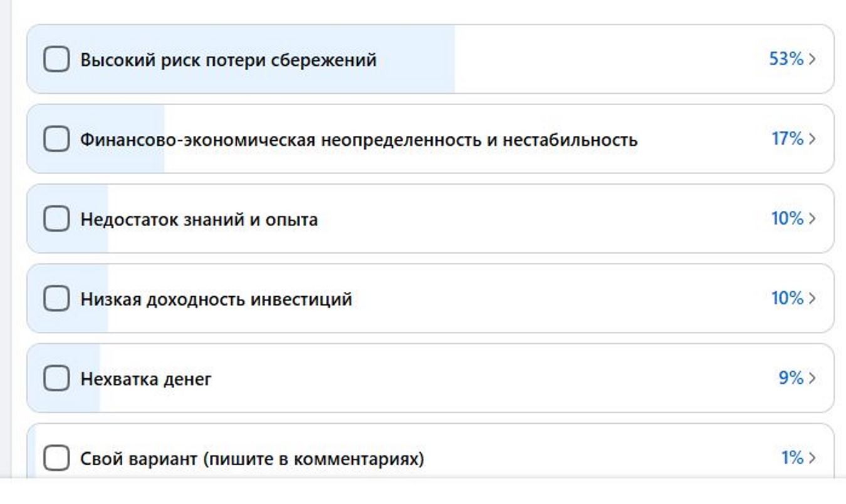
Task: Enable the Недостаток знаний и опыта checkbox
Action: pos(56,219)
